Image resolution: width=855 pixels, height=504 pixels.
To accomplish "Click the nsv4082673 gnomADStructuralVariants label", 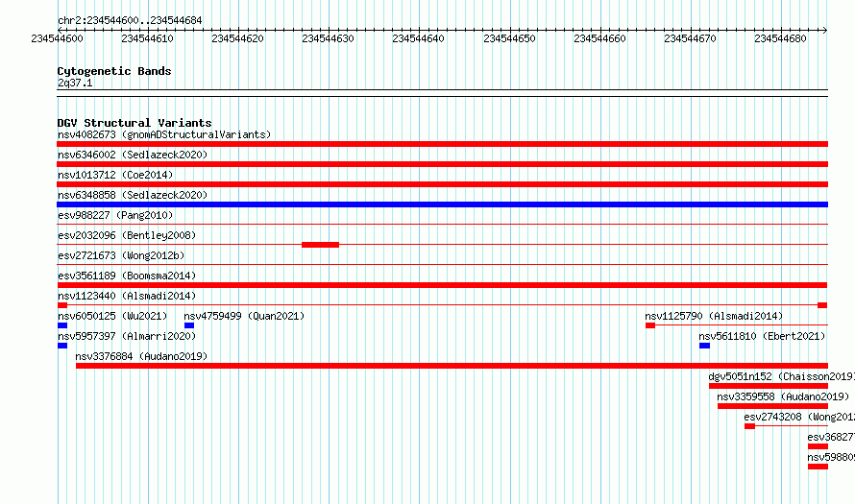I will click(164, 134).
